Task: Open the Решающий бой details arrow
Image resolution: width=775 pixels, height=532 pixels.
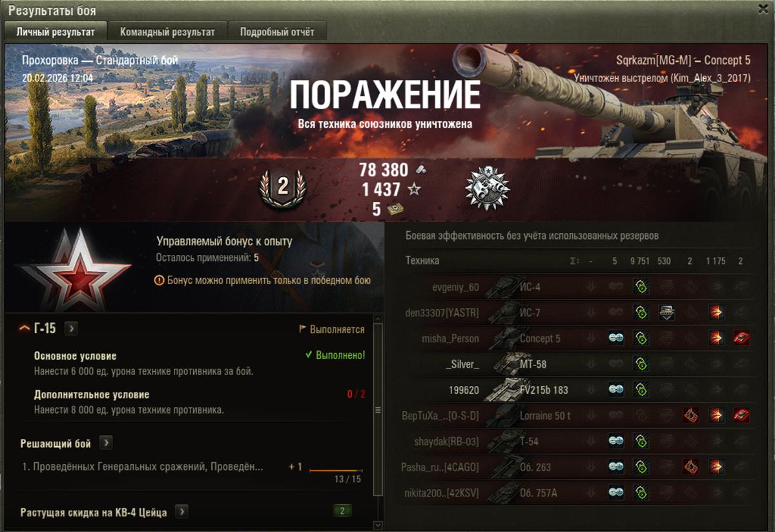Action: (x=106, y=444)
